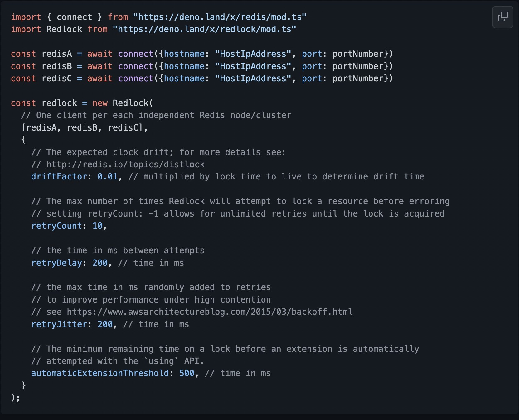Click the 500 threshold value
Image resolution: width=519 pixels, height=420 pixels.
[x=187, y=373]
